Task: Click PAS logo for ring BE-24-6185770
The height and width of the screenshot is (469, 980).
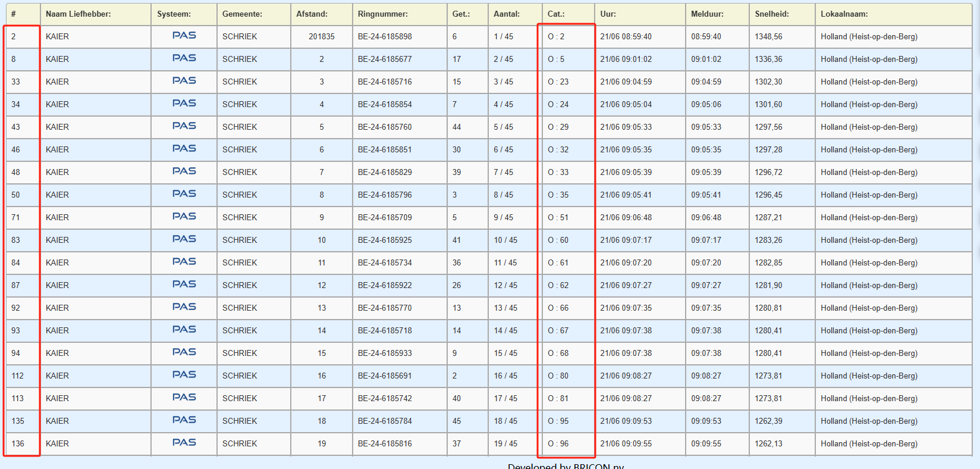Action: (184, 307)
